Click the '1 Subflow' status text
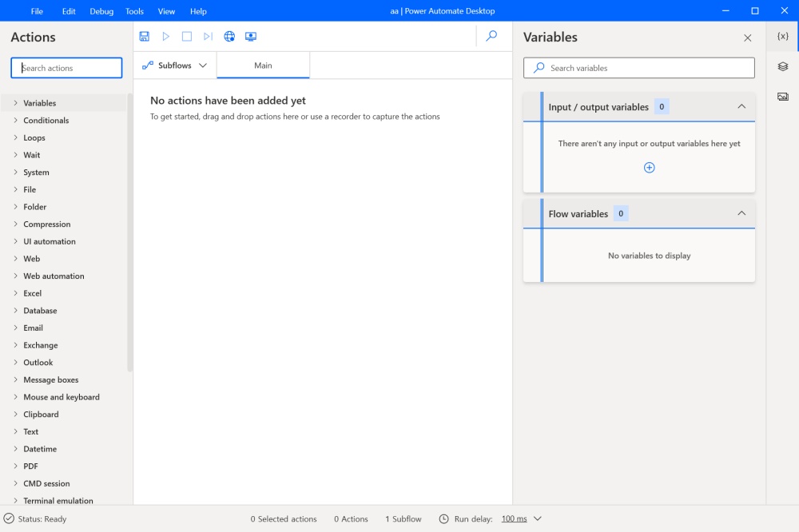Screen dimensions: 799x532 point(403,518)
